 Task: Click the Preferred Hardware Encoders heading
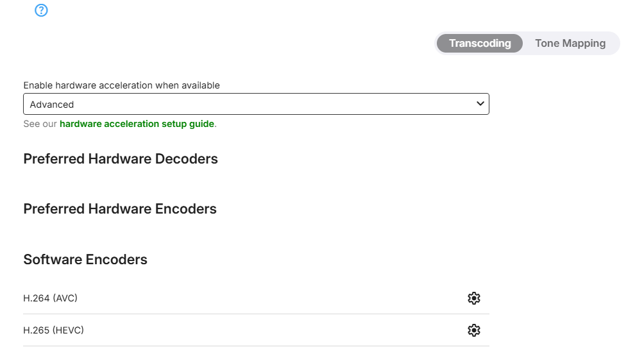tap(120, 209)
